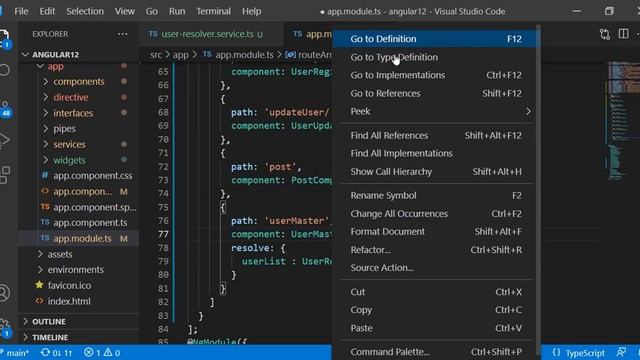The width and height of the screenshot is (640, 360).
Task: Expand the pipes folder
Action: pos(79,129)
